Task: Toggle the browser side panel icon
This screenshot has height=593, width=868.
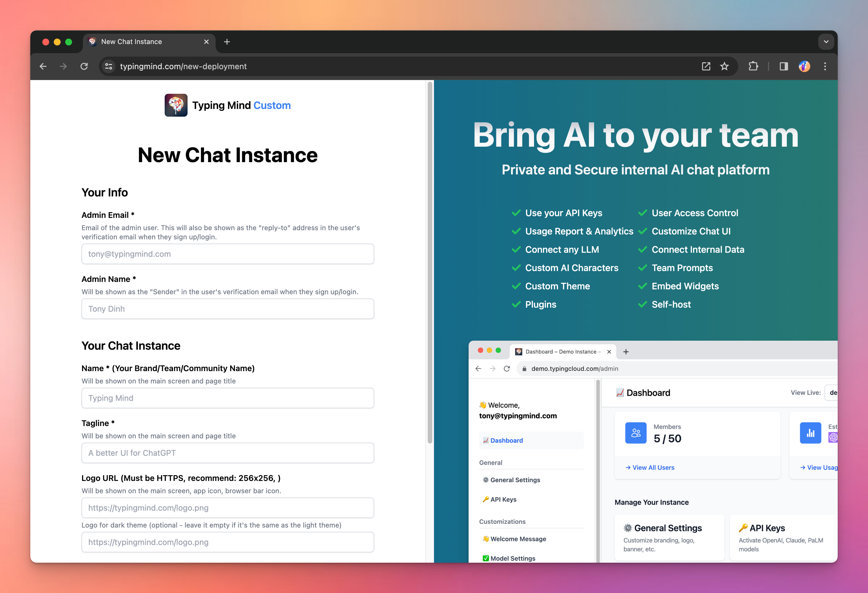Action: click(x=784, y=66)
